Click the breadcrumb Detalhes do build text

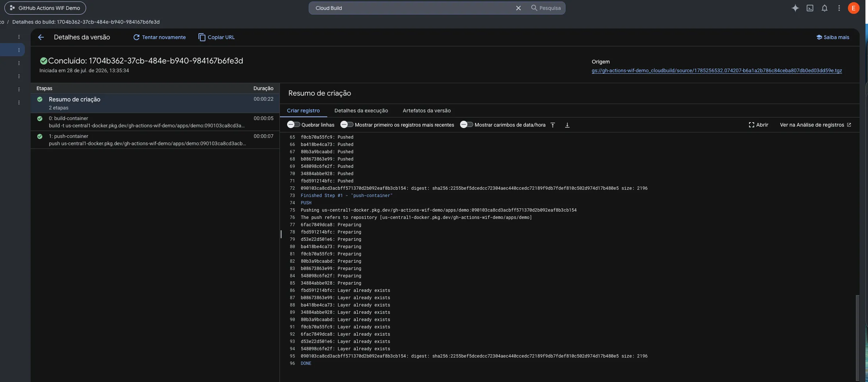point(86,22)
